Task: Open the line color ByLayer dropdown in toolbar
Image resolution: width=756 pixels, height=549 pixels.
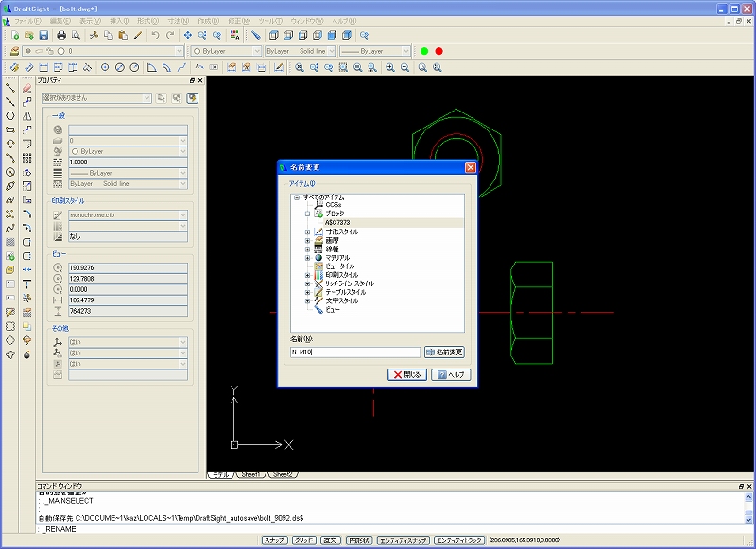Action: pyautogui.click(x=226, y=51)
